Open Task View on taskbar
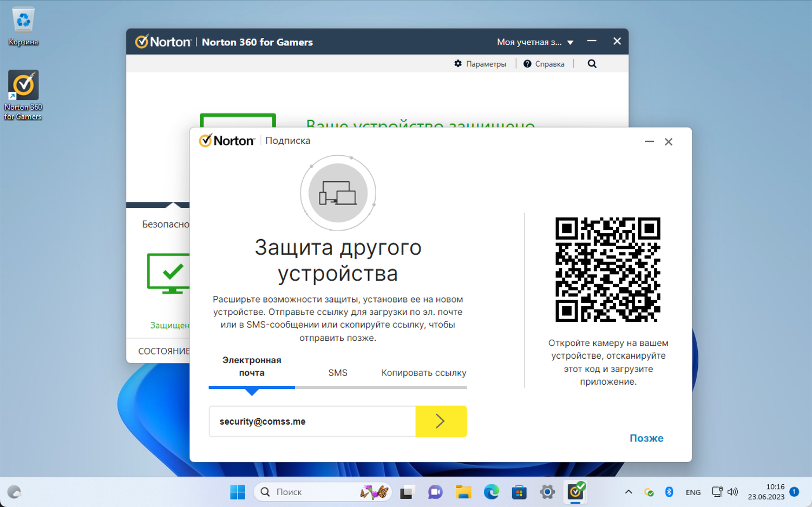This screenshot has height=507, width=812. click(407, 492)
